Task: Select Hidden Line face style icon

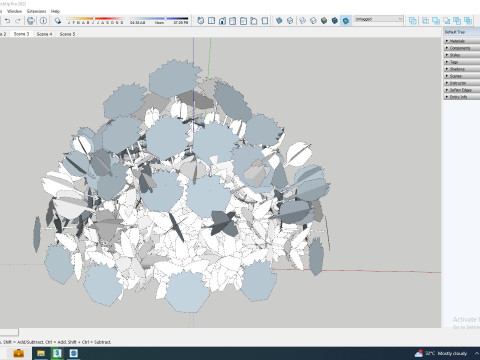Action: (x=313, y=21)
